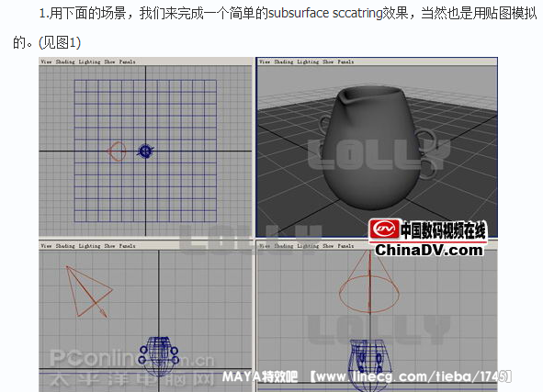Open Panels menu in top-view grid panel

click(127, 62)
